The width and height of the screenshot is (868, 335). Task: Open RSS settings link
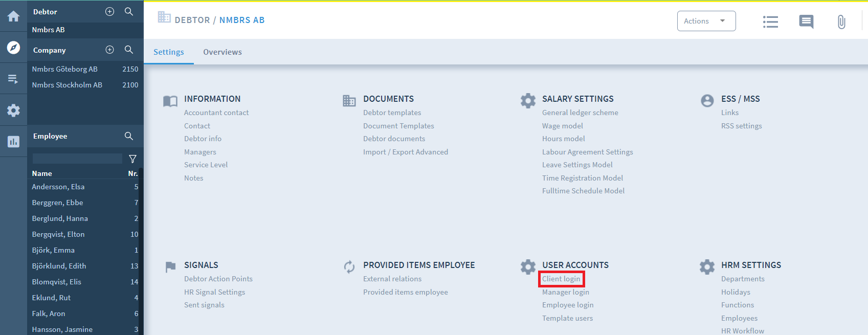[x=742, y=126]
